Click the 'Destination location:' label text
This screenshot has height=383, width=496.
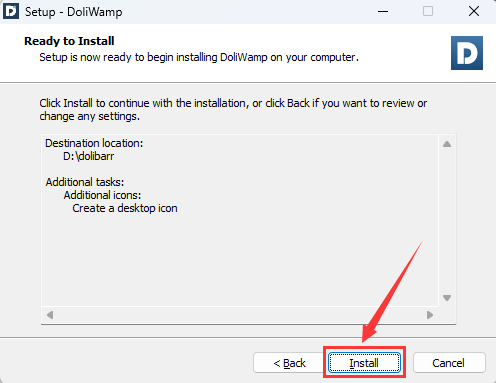tap(94, 143)
